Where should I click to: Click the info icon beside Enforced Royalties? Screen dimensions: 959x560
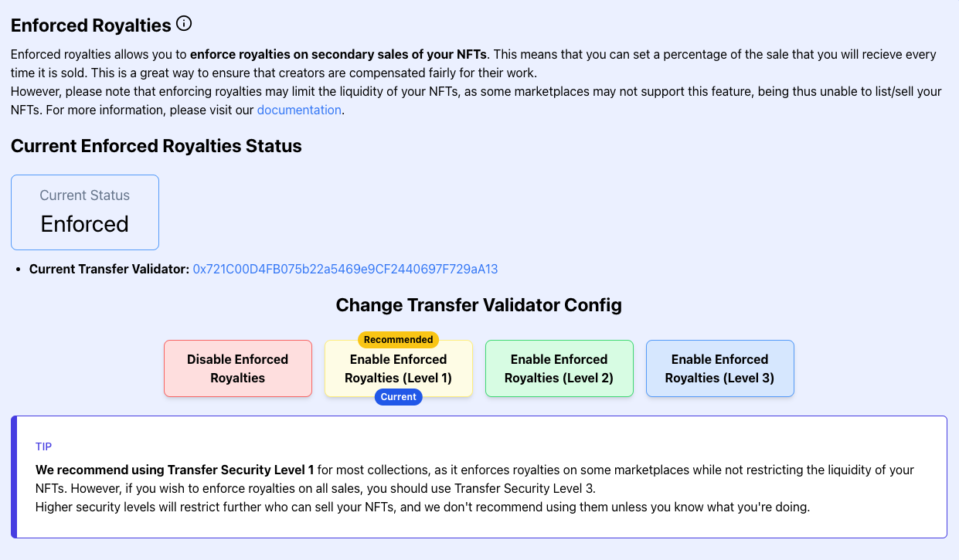(x=184, y=24)
